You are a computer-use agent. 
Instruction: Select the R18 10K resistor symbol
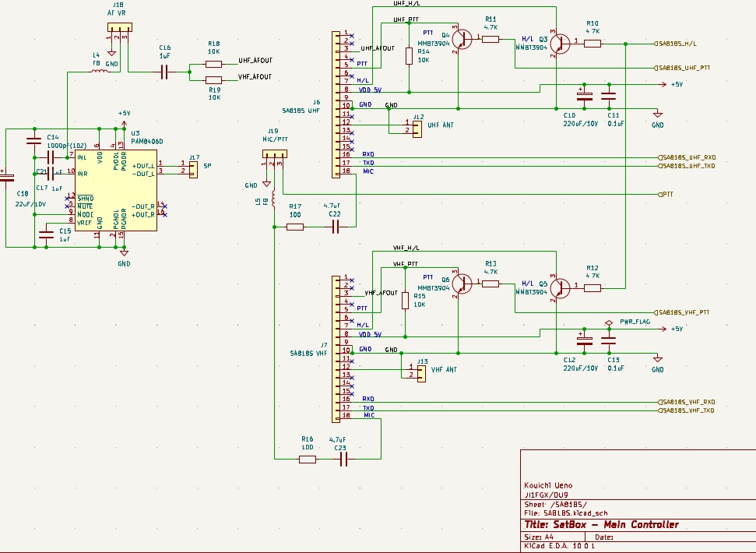pyautogui.click(x=213, y=64)
